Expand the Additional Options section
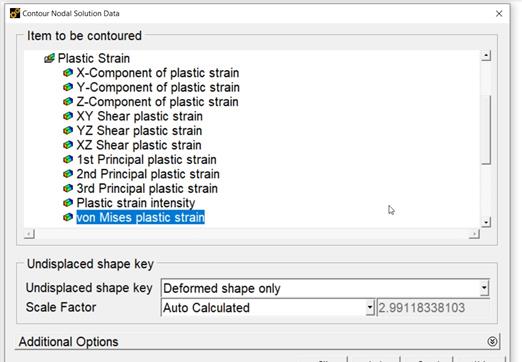This screenshot has width=522, height=362. pyautogui.click(x=492, y=341)
